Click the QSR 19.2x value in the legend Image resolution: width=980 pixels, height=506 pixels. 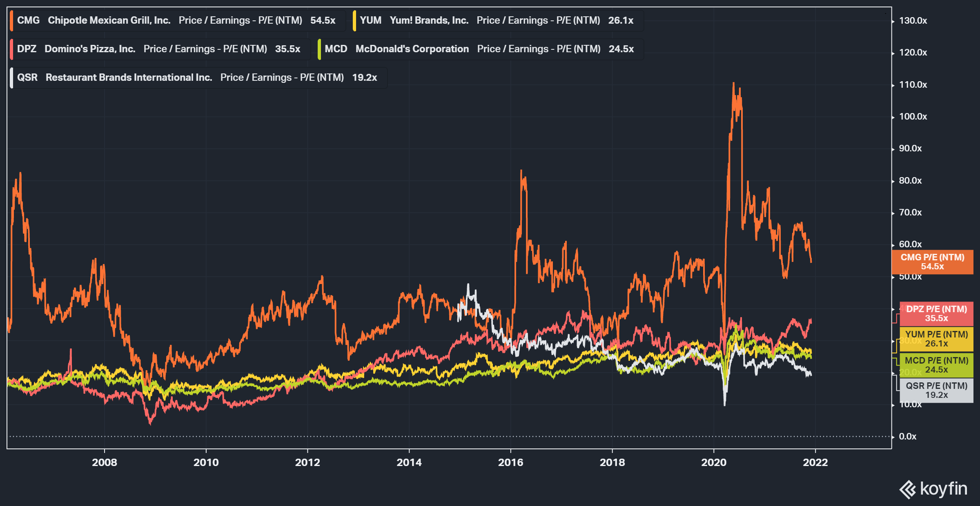click(365, 78)
